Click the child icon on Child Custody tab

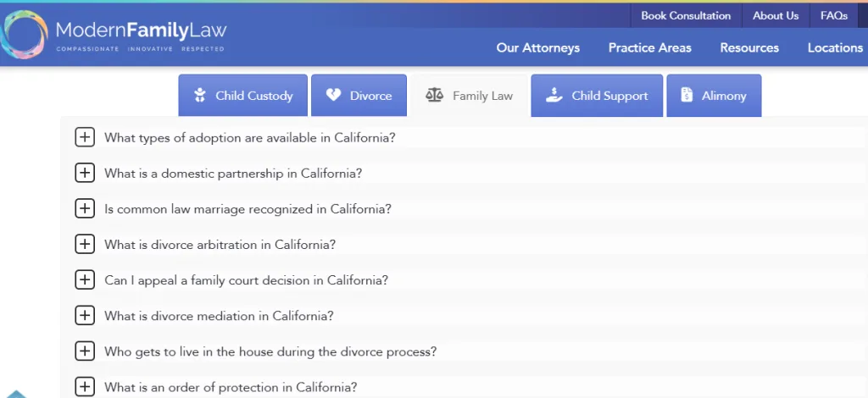200,96
